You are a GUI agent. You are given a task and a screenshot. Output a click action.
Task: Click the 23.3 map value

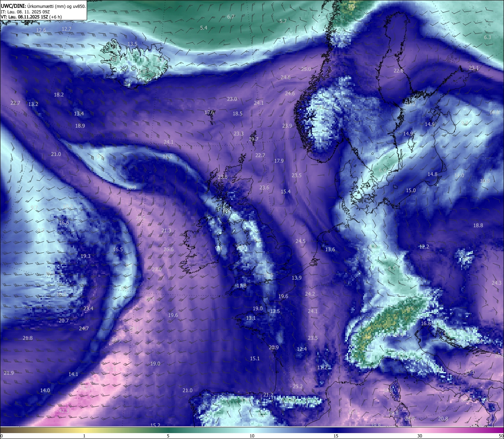point(238,133)
